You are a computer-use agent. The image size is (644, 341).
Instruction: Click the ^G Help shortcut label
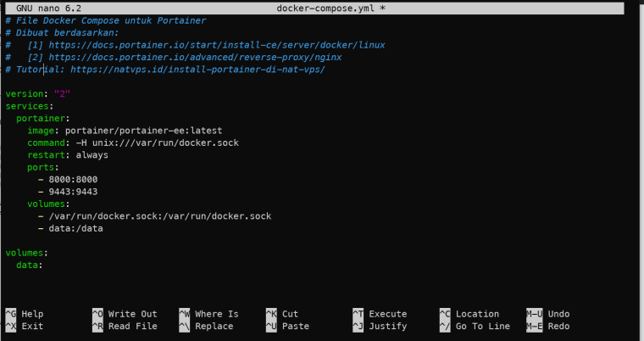pyautogui.click(x=25, y=314)
